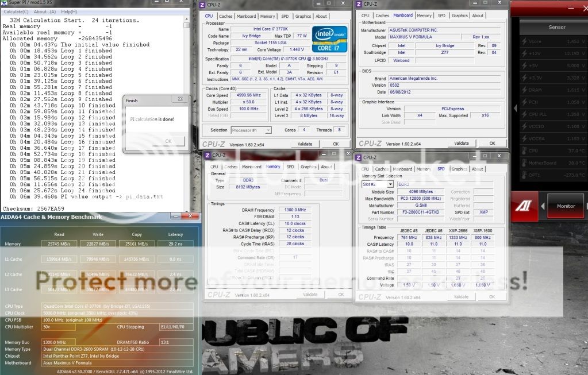Click the Monitor button in AI Suite
Image resolution: width=588 pixels, height=375 pixels.
566,206
